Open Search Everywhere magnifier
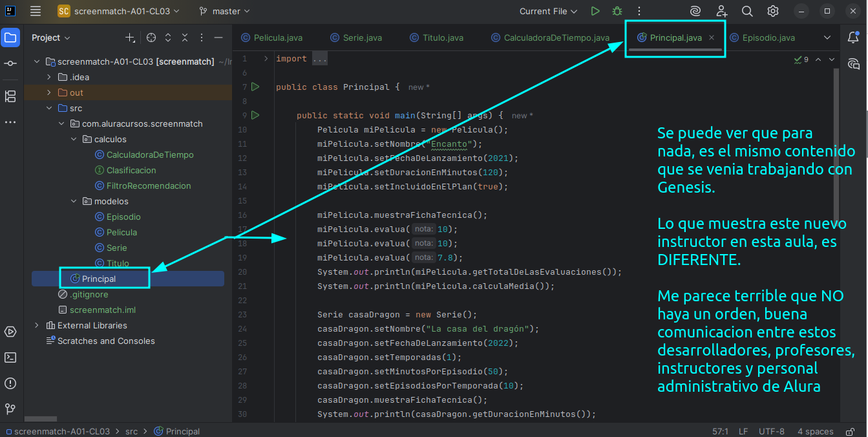The height and width of the screenshot is (437, 868). point(747,11)
